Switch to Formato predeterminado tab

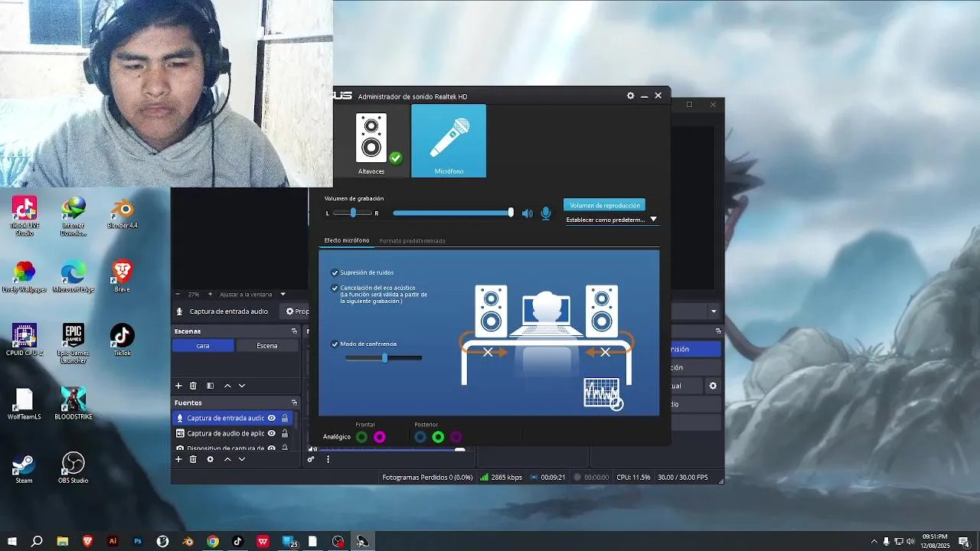tap(412, 240)
